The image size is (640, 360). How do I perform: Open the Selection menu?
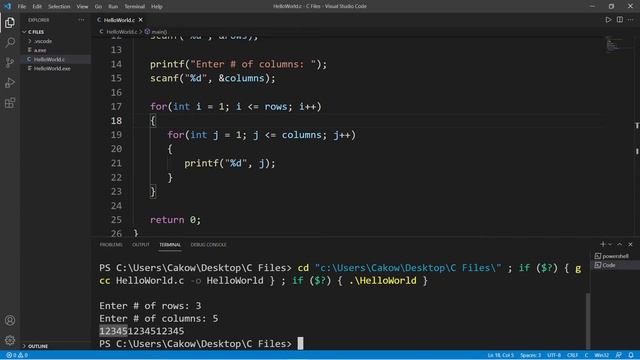[59, 6]
